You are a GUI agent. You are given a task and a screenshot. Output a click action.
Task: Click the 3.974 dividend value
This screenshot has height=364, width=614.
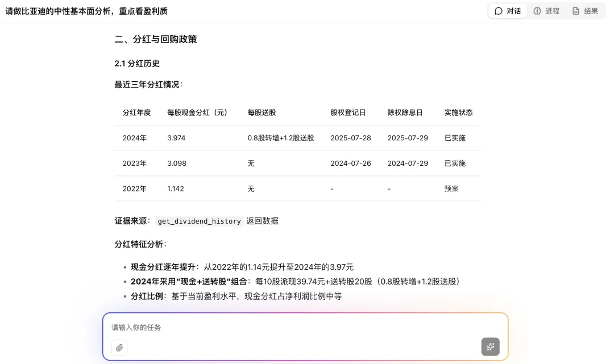tap(176, 138)
